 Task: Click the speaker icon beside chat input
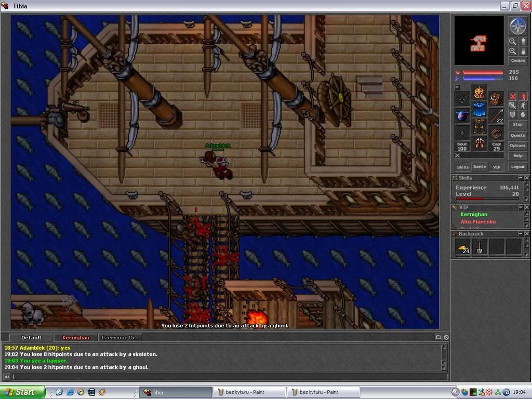click(x=7, y=377)
